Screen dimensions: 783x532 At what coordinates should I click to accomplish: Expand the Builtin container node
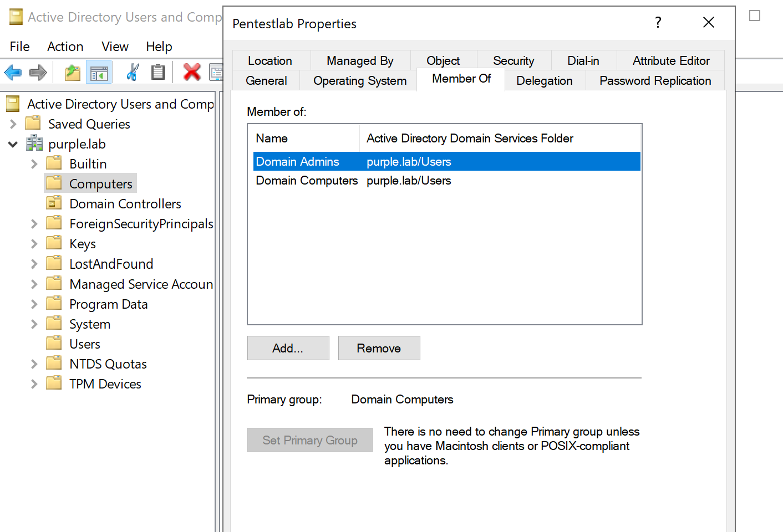(34, 164)
